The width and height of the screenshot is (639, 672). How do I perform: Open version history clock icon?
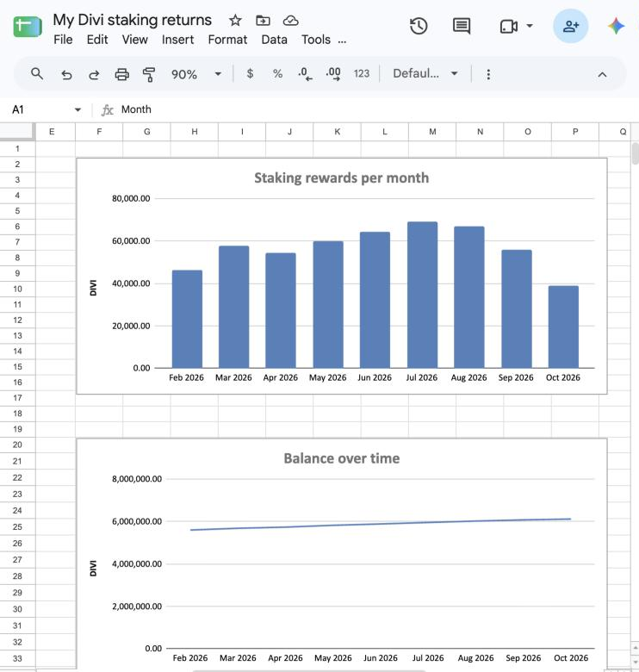418,26
